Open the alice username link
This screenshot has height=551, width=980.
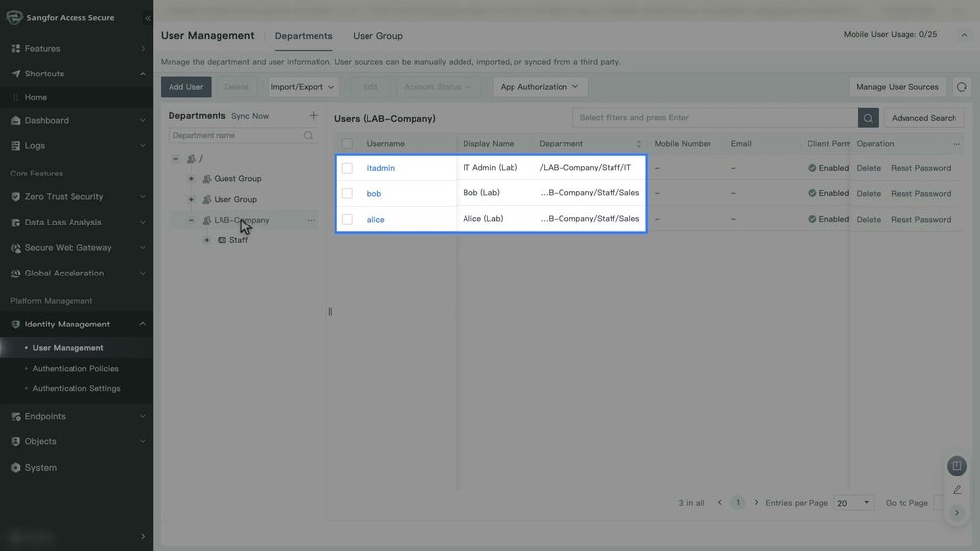375,219
